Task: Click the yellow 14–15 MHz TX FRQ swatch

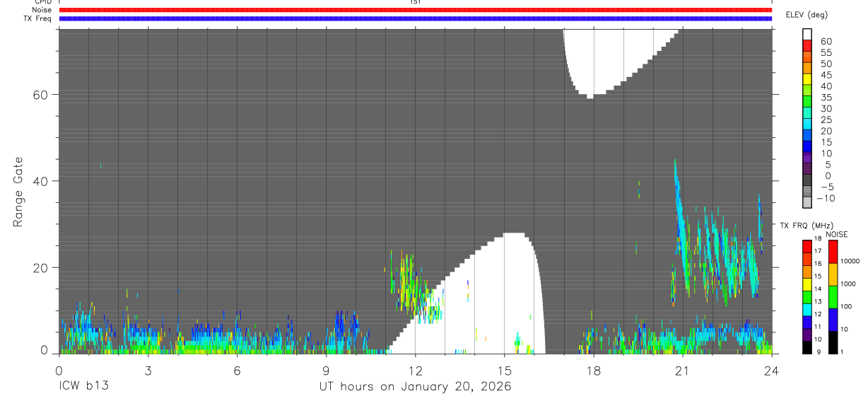Action: 807,283
